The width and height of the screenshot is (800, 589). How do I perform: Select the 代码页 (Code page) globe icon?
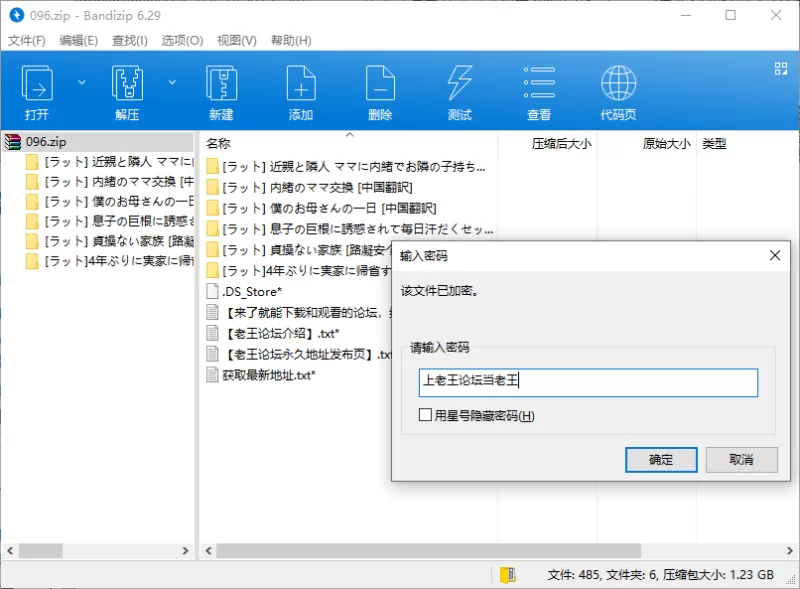click(x=618, y=92)
